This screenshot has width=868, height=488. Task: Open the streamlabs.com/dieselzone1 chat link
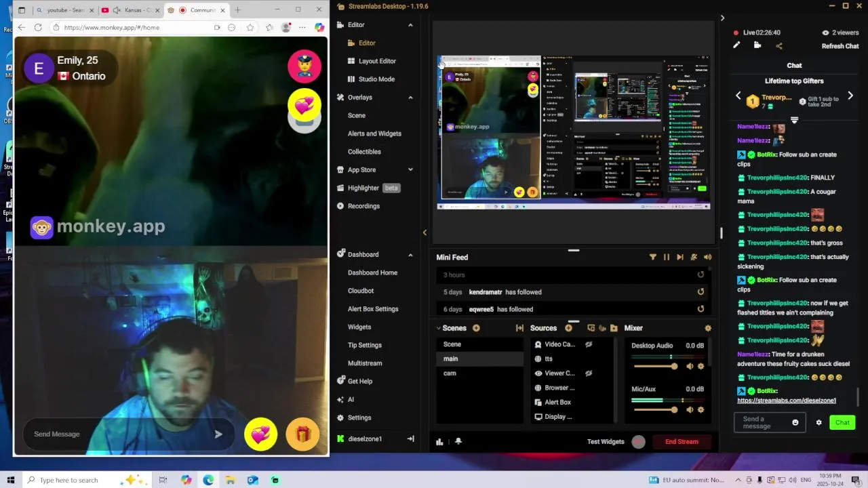787,401
